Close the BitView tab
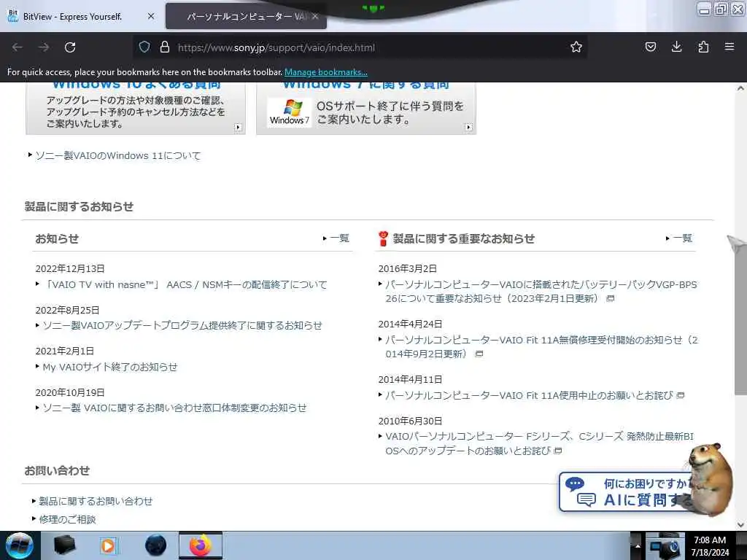Image resolution: width=747 pixels, height=560 pixels. tap(150, 16)
